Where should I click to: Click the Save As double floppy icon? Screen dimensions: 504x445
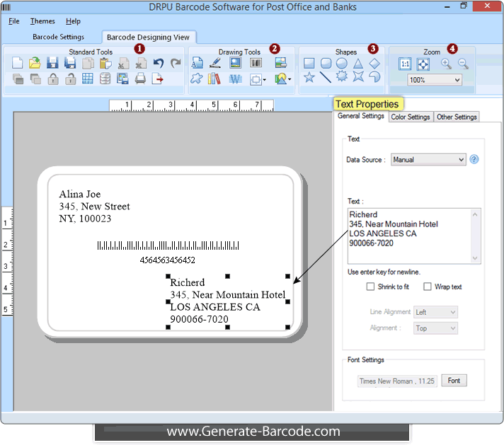pos(70,63)
